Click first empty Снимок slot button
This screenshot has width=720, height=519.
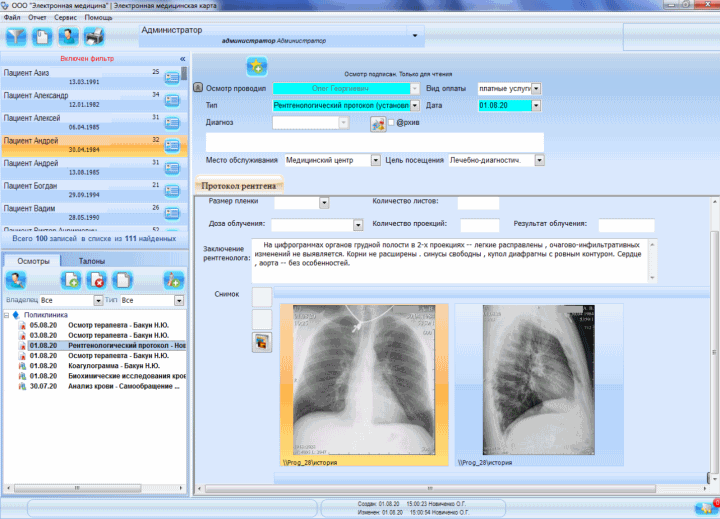[x=262, y=297]
